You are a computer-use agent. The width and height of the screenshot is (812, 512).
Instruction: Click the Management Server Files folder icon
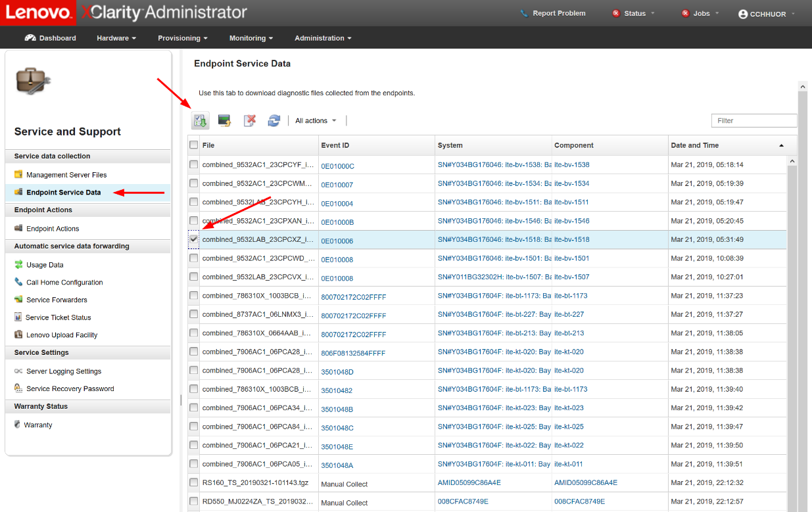click(19, 175)
